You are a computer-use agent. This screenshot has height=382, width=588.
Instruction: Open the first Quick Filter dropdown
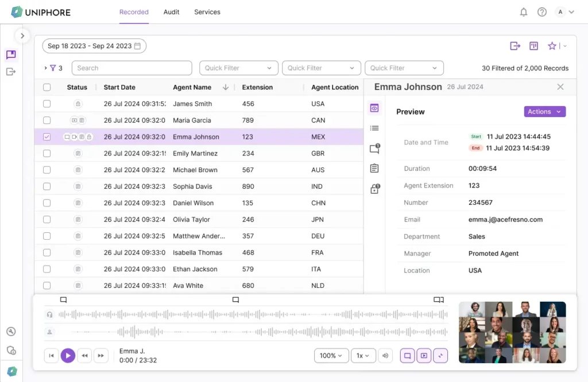[238, 68]
